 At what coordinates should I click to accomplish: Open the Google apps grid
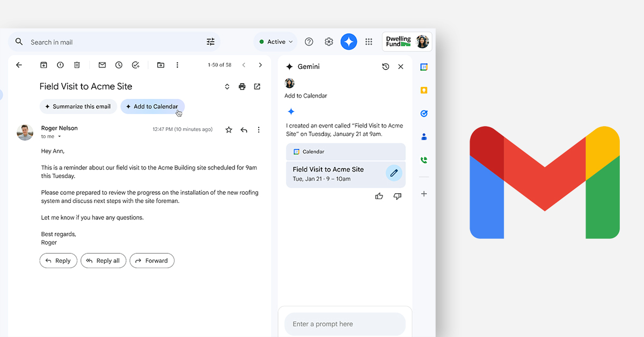pos(369,42)
